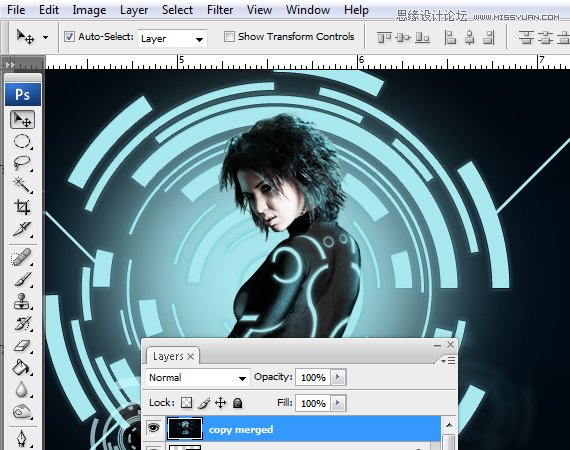Viewport: 570px width, 450px height.
Task: Distribute top edges button
Action: tap(526, 37)
